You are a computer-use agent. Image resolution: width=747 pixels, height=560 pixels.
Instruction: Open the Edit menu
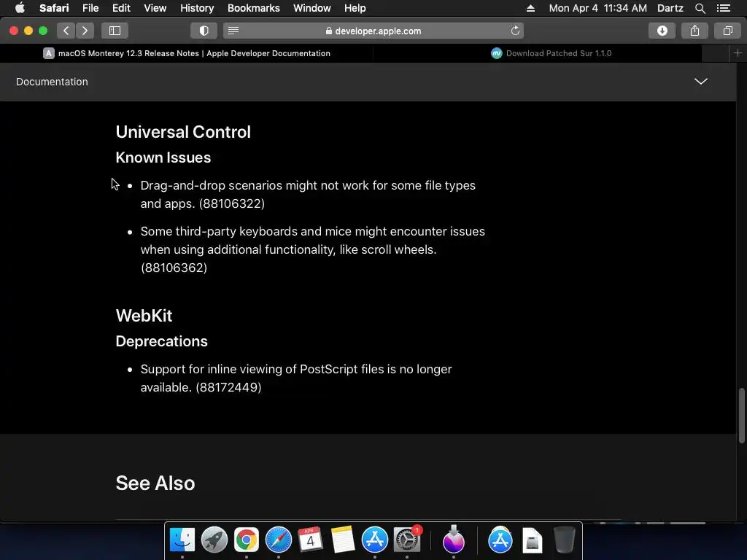[x=121, y=8]
